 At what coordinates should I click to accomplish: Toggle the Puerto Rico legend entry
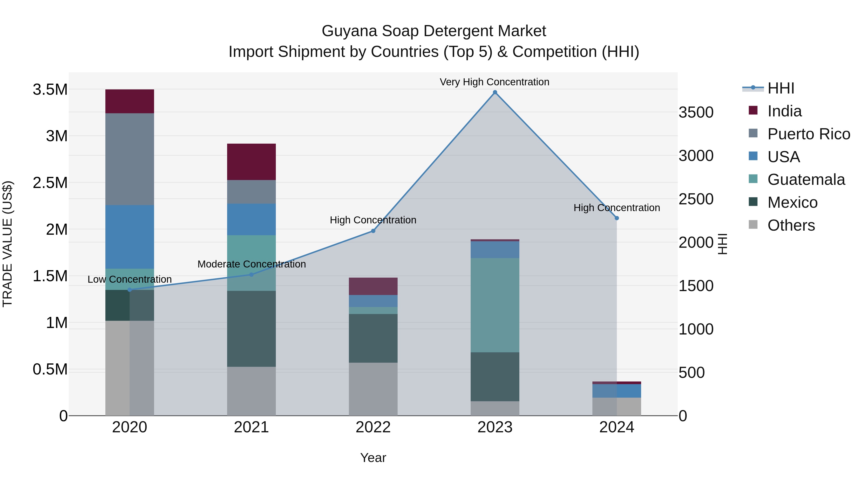coord(799,134)
